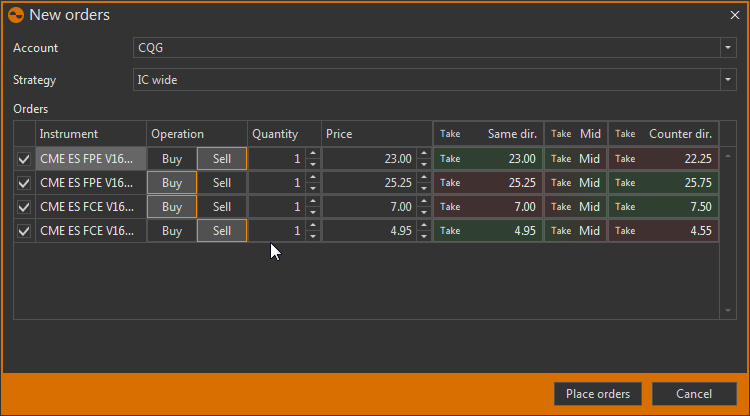Image resolution: width=750 pixels, height=416 pixels.
Task: Cancel the new orders dialog
Action: tap(694, 394)
